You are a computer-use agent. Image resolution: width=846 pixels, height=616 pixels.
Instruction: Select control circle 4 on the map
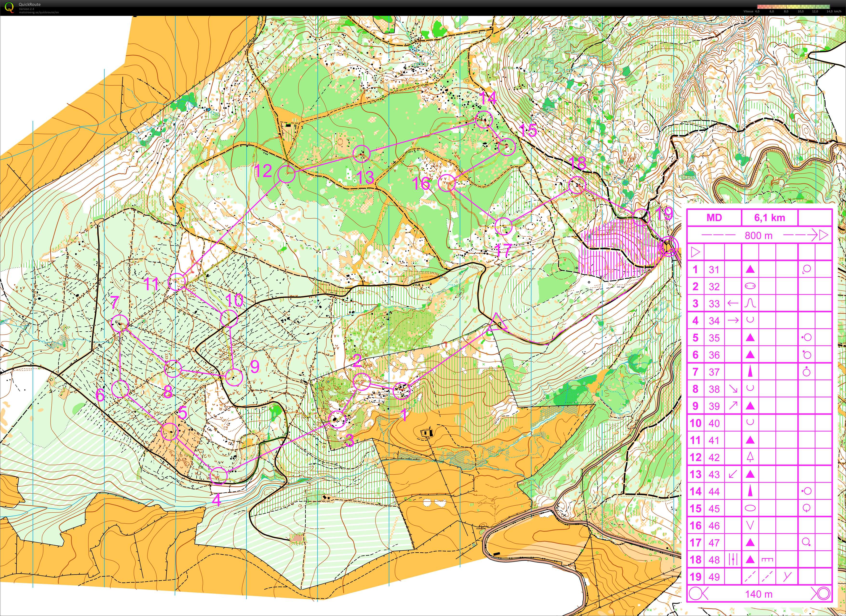[219, 476]
